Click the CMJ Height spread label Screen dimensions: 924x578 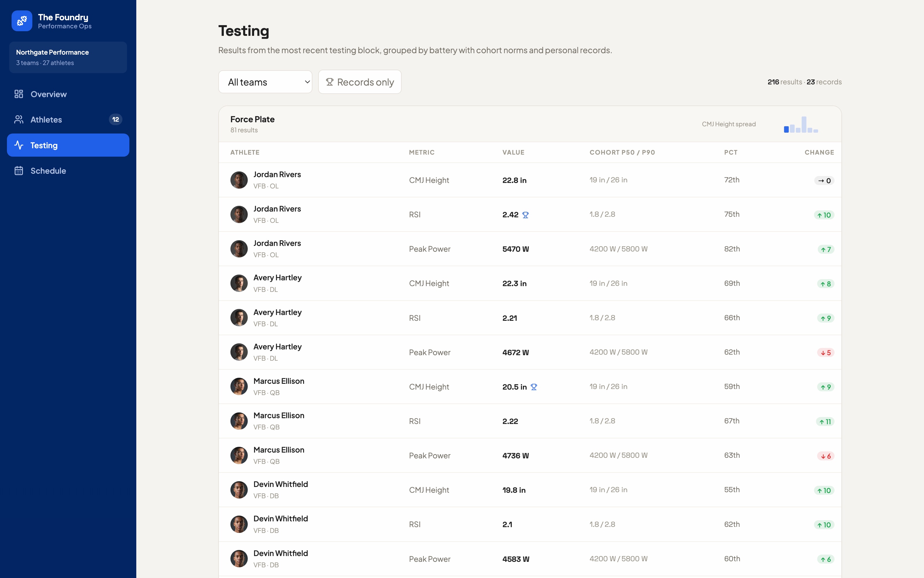point(729,124)
